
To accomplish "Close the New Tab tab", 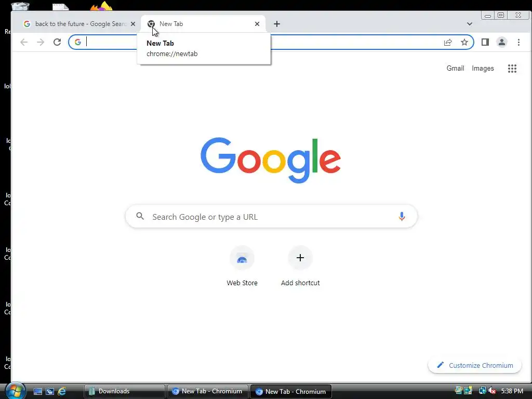I will [x=257, y=24].
